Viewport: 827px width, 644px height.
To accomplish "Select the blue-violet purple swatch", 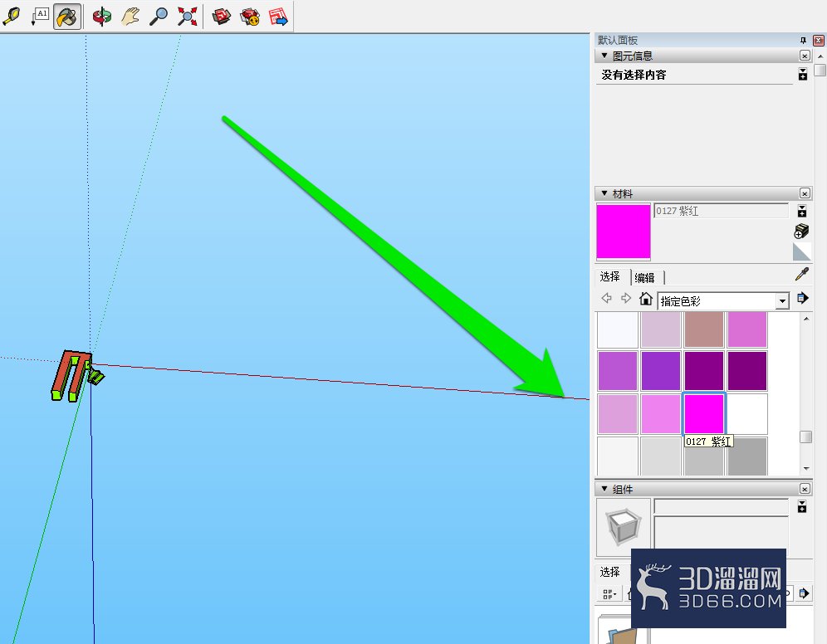I will point(661,371).
